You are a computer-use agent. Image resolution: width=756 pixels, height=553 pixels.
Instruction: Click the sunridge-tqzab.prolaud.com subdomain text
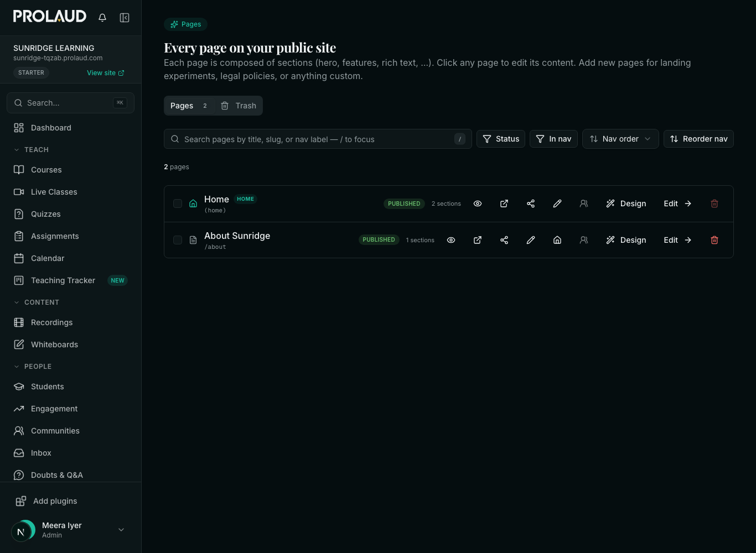pos(58,58)
